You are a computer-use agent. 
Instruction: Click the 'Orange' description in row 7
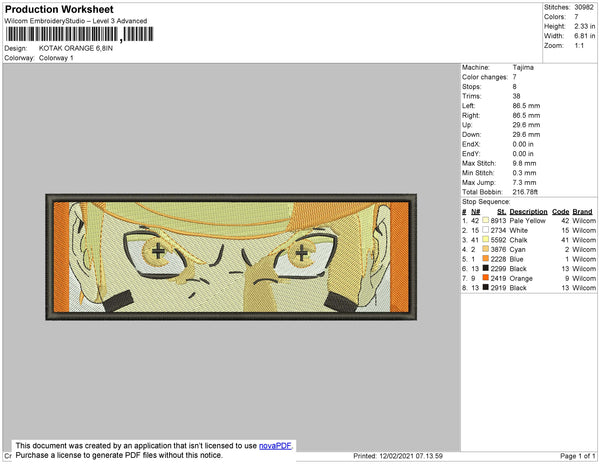521,278
